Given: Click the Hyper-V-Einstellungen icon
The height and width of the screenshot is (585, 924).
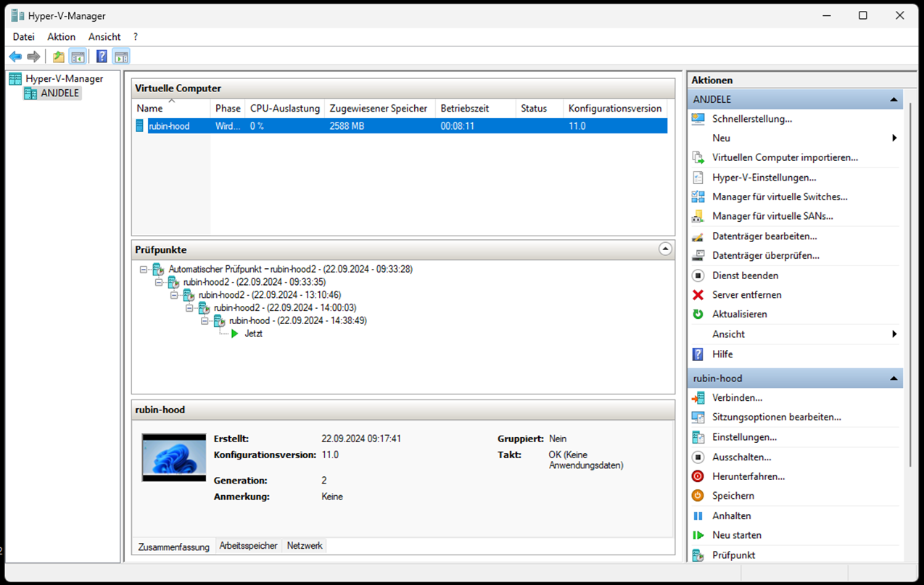Looking at the screenshot, I should pos(698,177).
